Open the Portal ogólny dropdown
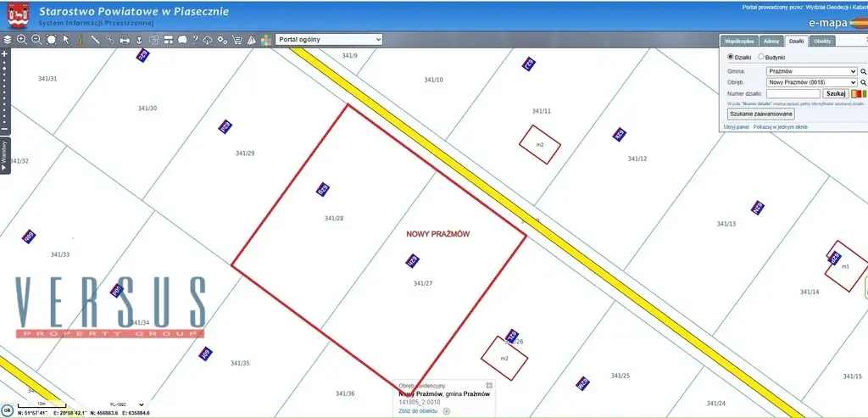Image resolution: width=868 pixels, height=418 pixels. pos(329,39)
